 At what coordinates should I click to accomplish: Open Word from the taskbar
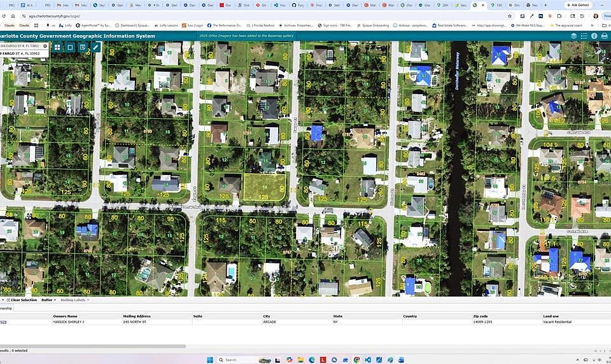(401, 360)
